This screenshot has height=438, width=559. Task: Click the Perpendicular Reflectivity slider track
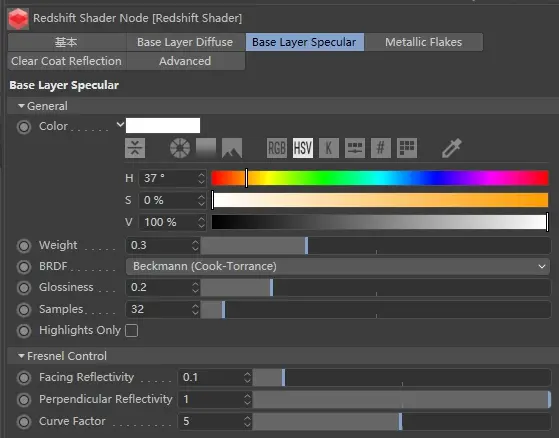click(402, 400)
